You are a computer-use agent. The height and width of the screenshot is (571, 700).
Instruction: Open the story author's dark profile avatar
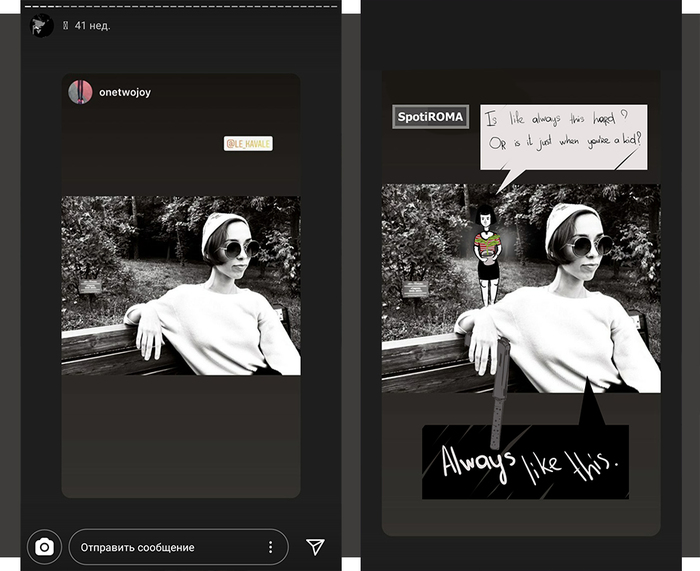[42, 25]
